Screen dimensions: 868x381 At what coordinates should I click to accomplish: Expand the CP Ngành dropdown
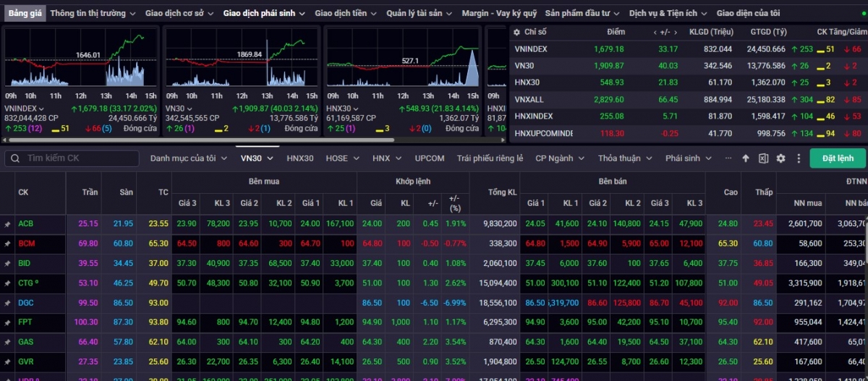pyautogui.click(x=558, y=158)
